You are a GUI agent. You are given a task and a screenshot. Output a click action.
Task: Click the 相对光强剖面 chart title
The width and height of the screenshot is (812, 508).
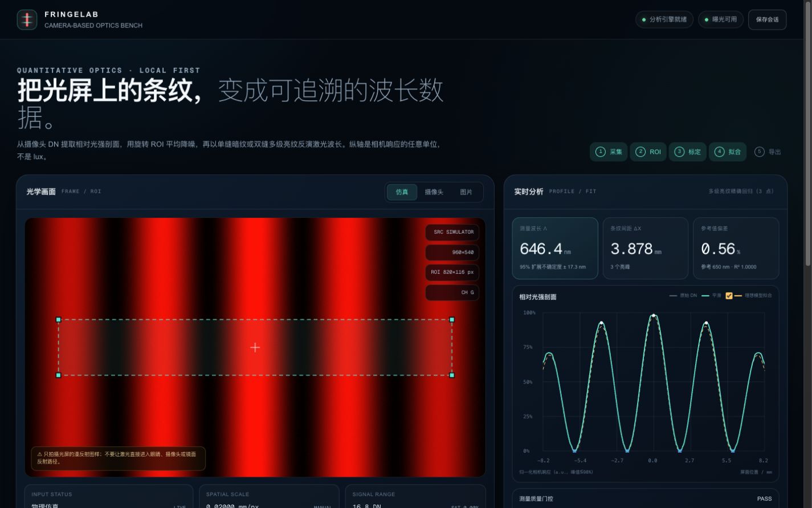(537, 297)
